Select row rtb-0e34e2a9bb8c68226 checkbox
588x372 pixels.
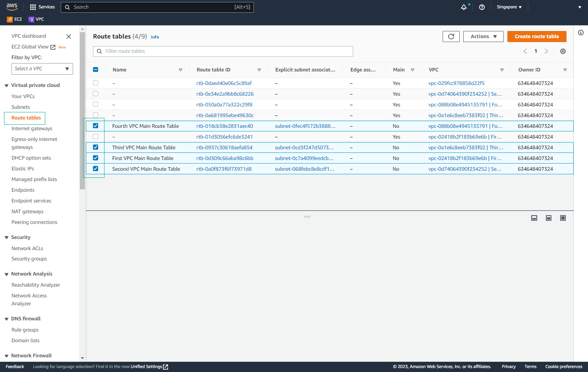95,94
